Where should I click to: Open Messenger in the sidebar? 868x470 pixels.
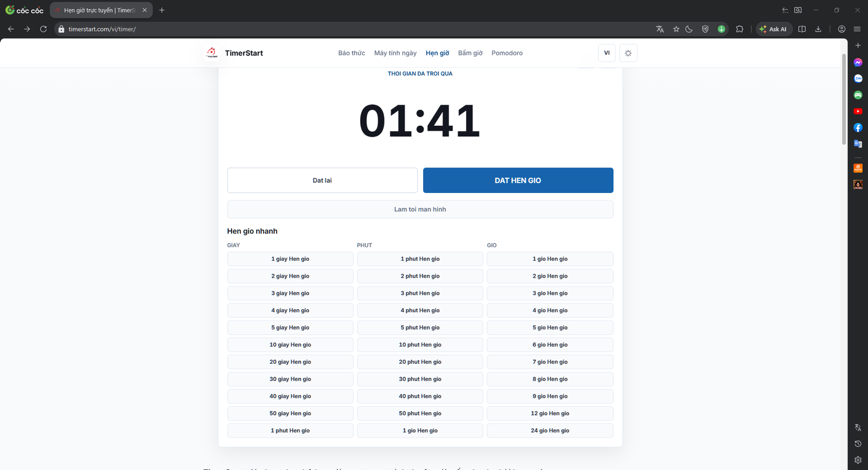point(858,62)
